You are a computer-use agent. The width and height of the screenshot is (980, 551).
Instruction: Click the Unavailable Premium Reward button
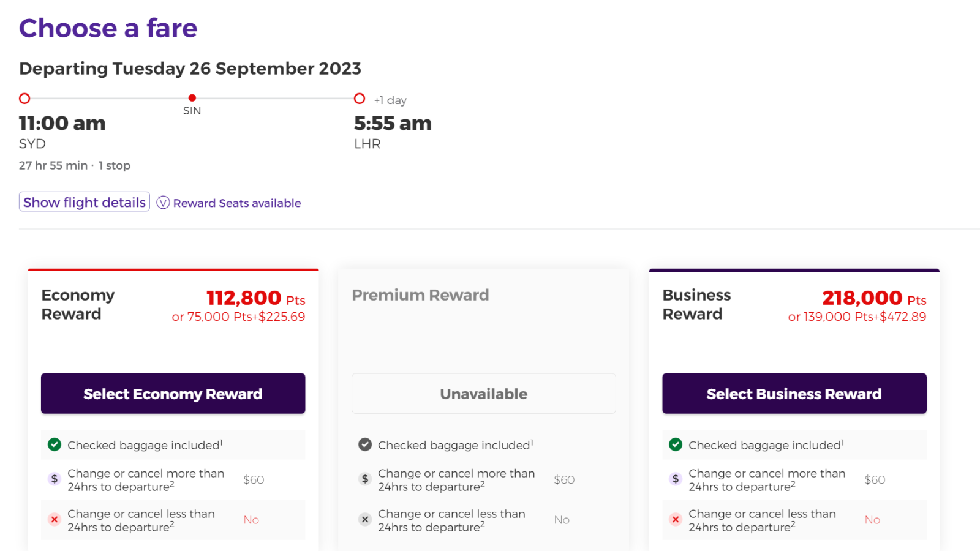point(484,394)
